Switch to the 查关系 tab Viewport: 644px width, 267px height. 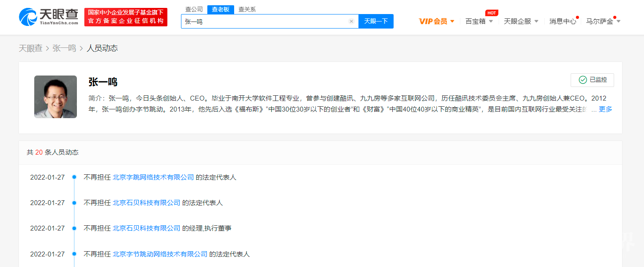247,9
